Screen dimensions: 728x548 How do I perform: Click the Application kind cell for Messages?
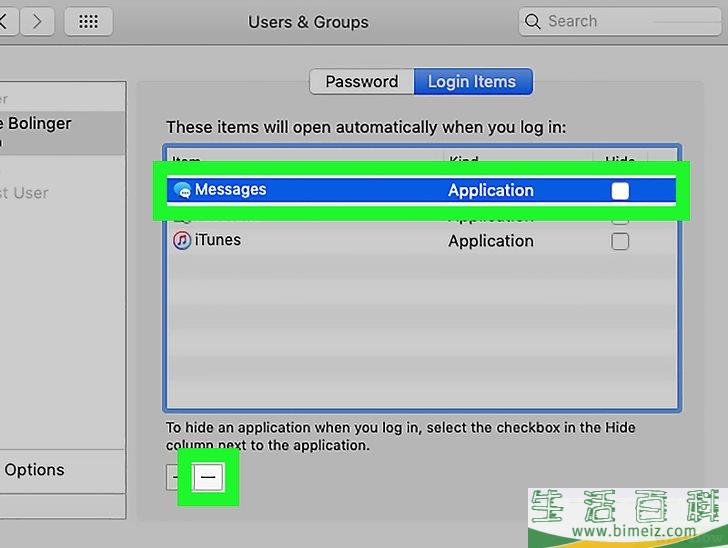491,190
